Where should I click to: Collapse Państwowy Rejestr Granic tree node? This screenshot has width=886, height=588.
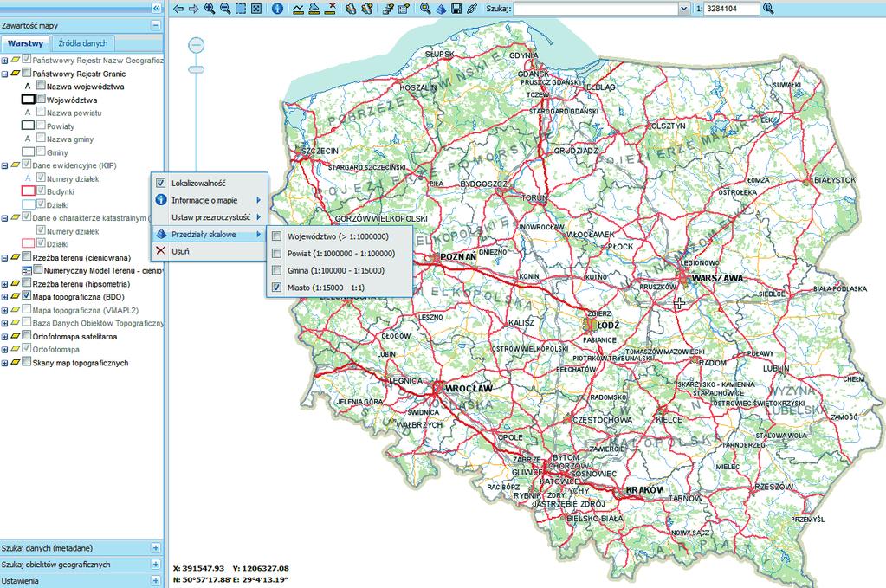click(4, 74)
